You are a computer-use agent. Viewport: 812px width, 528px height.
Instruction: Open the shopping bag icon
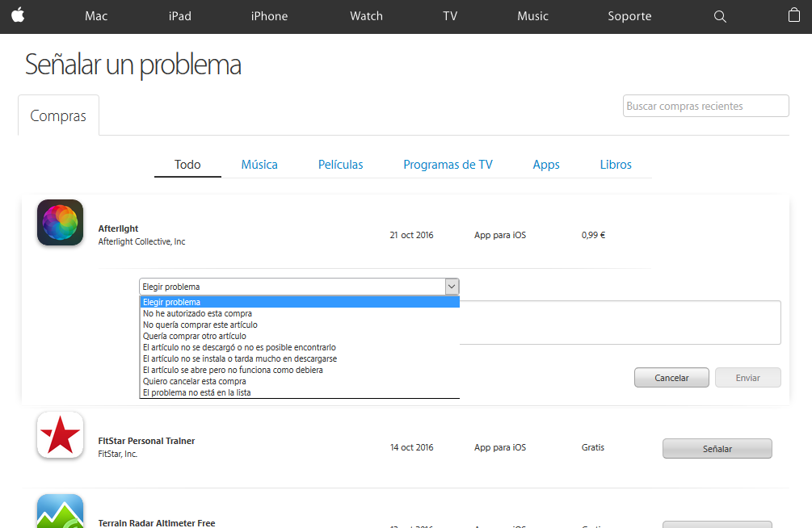794,15
